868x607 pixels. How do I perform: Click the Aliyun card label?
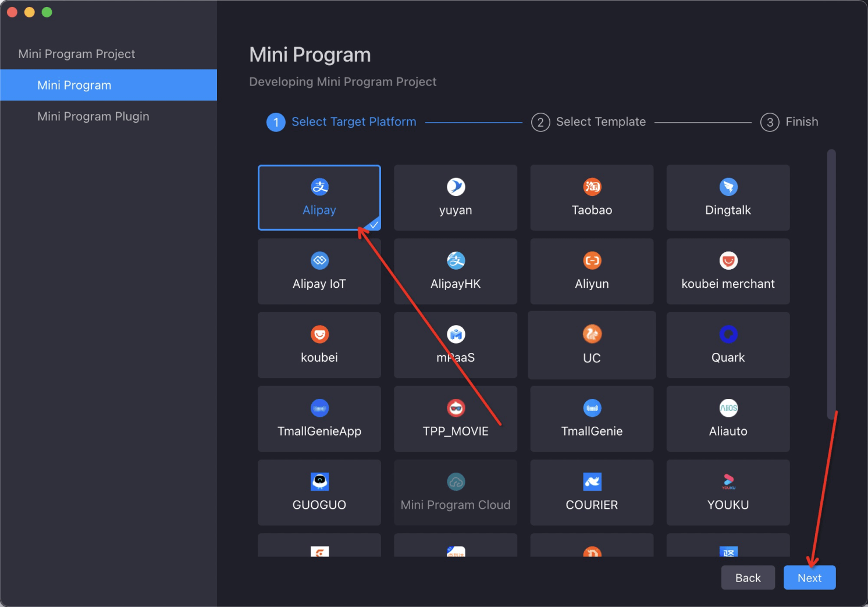click(x=592, y=284)
